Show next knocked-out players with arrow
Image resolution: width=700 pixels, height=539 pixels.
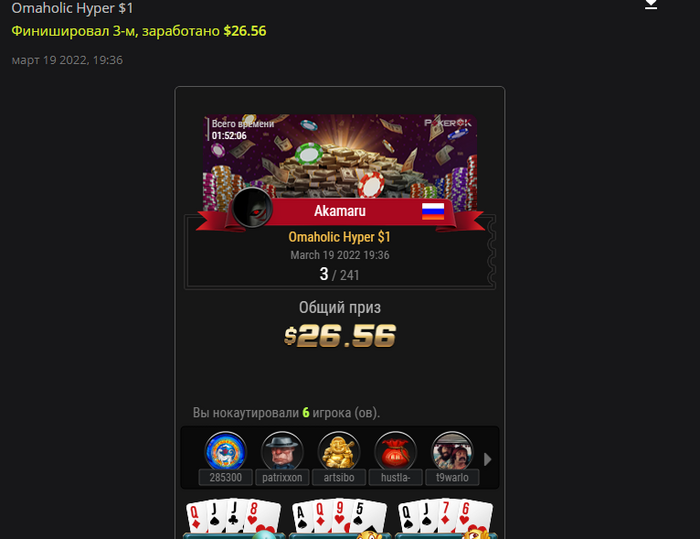click(488, 459)
